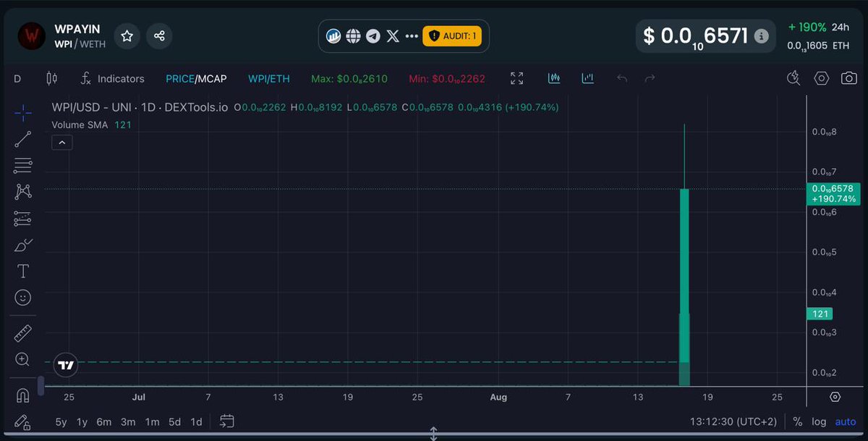Open the X (Twitter) link icon
The height and width of the screenshot is (441, 868).
(x=393, y=35)
